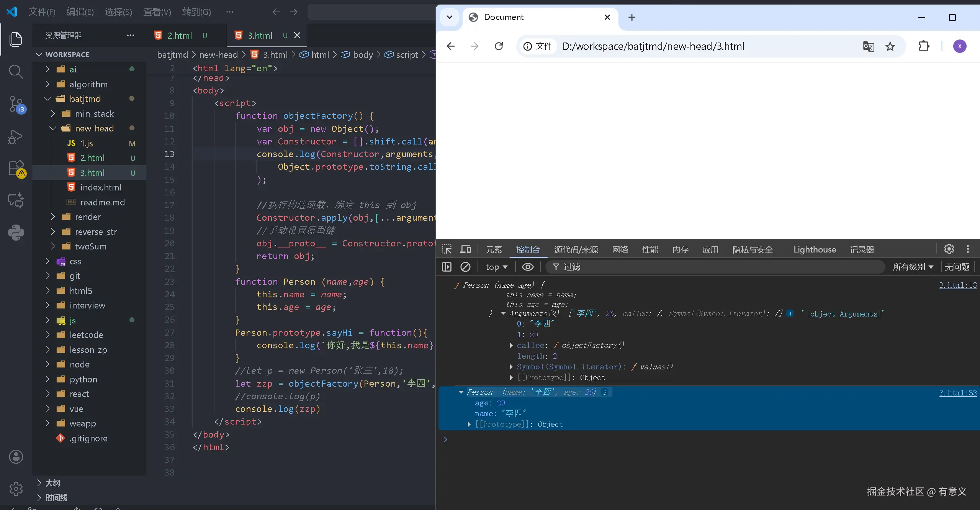Bookmark page with star icon
The width and height of the screenshot is (980, 510).
890,46
